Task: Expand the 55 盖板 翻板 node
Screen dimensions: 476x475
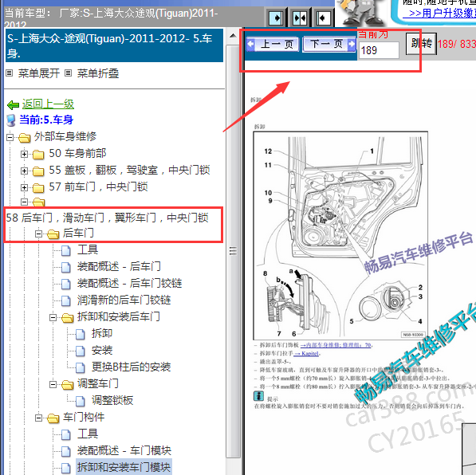Action: (x=24, y=171)
